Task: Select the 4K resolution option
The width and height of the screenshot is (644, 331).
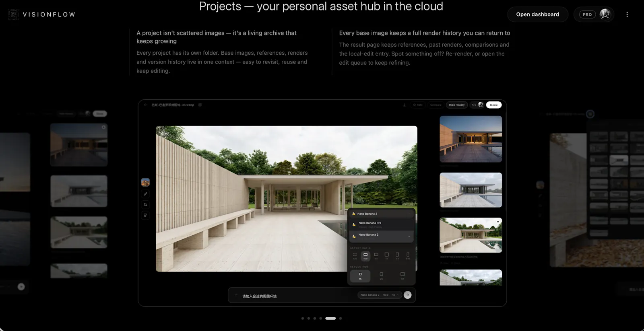Action: pos(402,276)
